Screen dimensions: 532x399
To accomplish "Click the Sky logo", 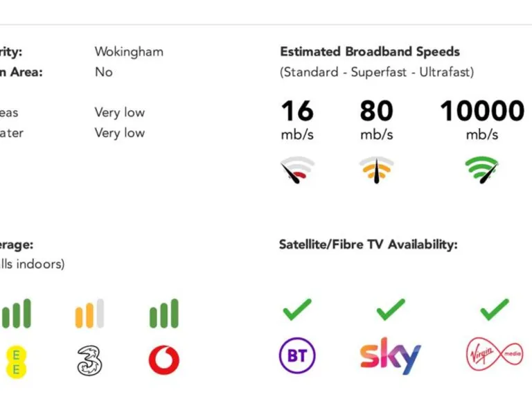I will tap(390, 356).
